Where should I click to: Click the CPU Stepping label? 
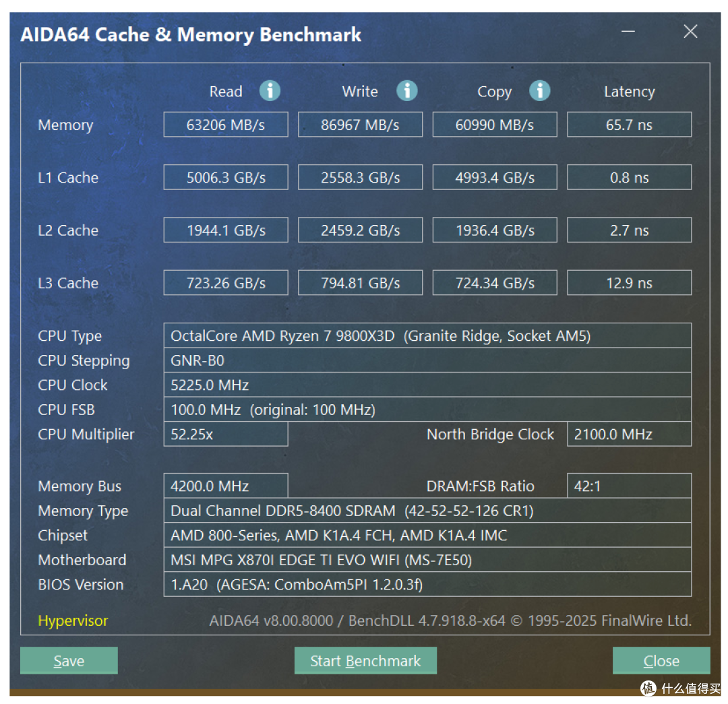(x=84, y=360)
